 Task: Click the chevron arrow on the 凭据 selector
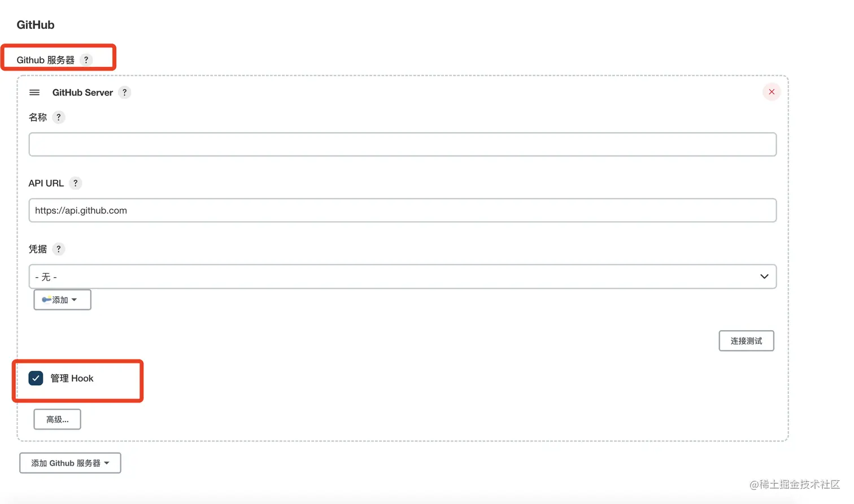764,277
